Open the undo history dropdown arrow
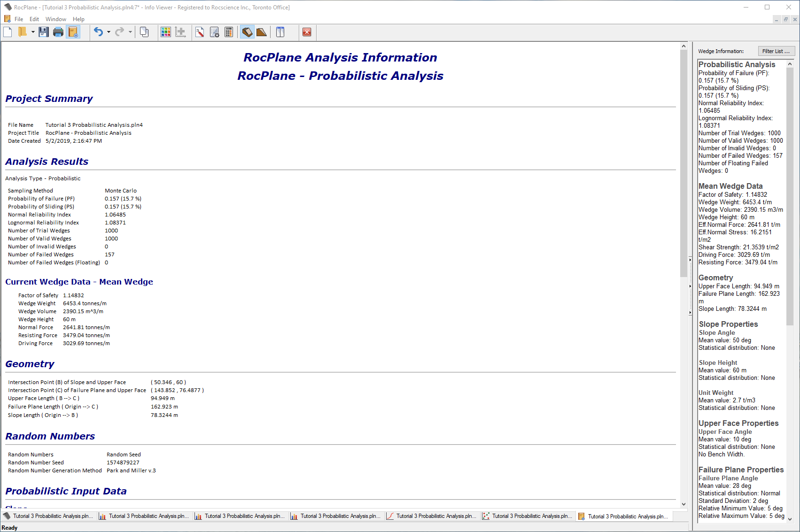Screen dimensions: 800x532 (x=109, y=32)
